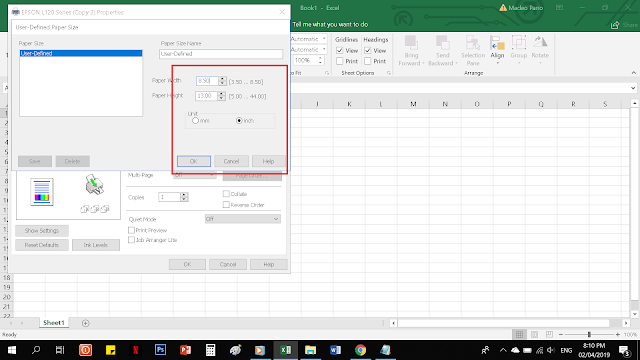Enable Headings Print checkbox

coord(368,61)
